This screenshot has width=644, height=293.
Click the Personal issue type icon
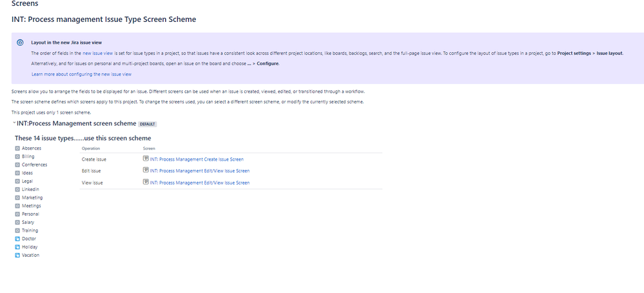pyautogui.click(x=17, y=214)
